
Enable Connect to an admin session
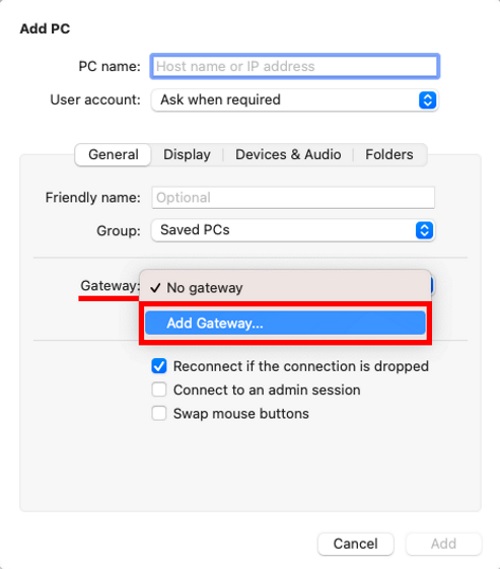pyautogui.click(x=159, y=390)
